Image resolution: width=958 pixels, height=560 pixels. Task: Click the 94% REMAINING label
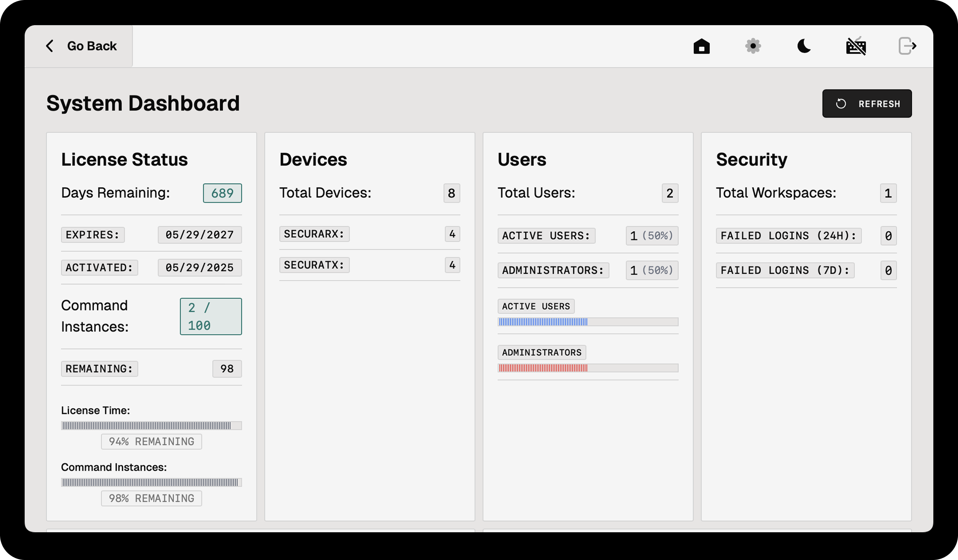(x=151, y=442)
